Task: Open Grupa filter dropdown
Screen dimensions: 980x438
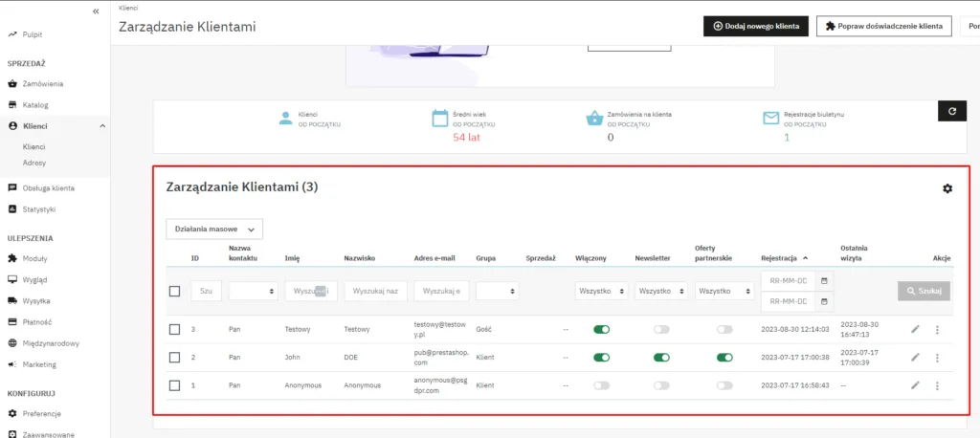Action: [498, 291]
